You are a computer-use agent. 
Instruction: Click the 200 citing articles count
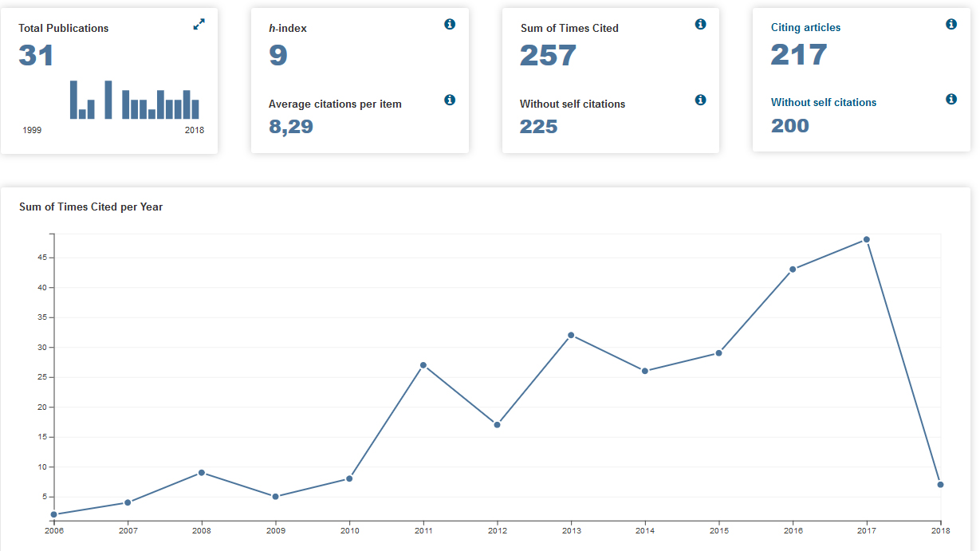pyautogui.click(x=790, y=126)
